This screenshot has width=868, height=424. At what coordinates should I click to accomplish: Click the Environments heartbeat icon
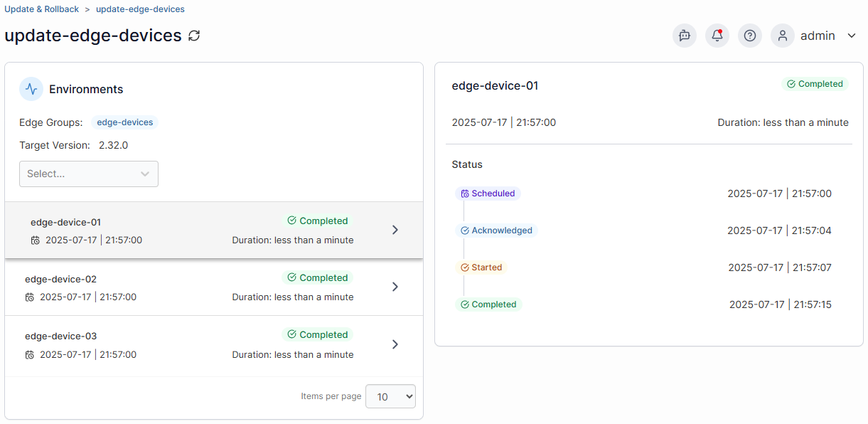click(x=31, y=89)
